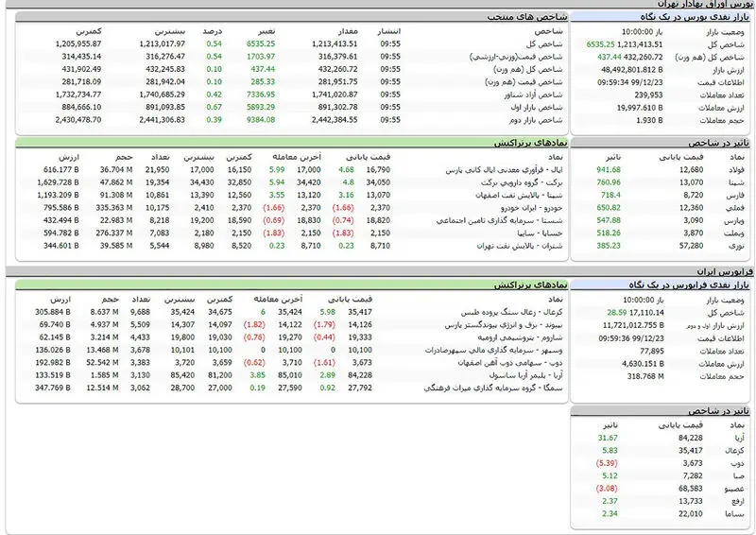The image size is (756, 535).
Task: Click 'شاخص آزاد شناور' index row
Action: 292,95
